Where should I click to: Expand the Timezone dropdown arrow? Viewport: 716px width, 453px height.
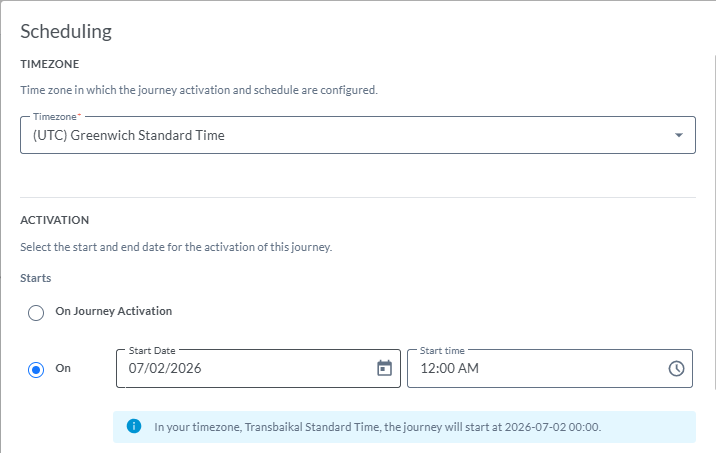tap(679, 135)
